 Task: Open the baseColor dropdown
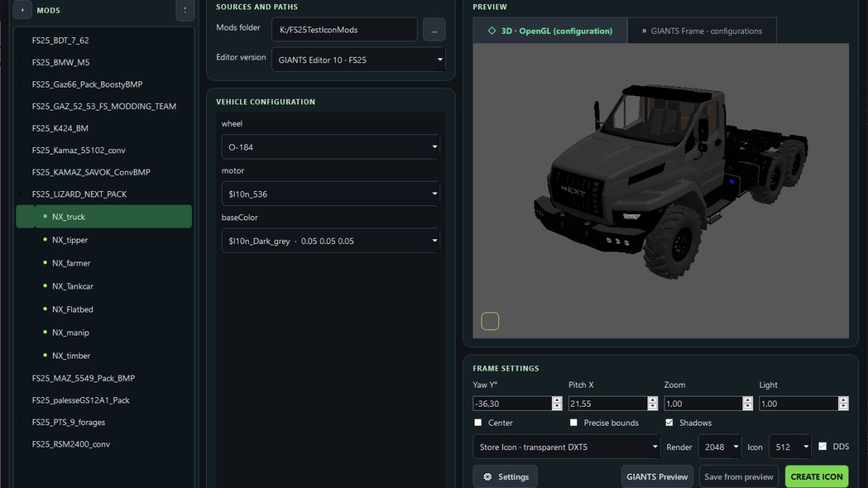pyautogui.click(x=330, y=241)
